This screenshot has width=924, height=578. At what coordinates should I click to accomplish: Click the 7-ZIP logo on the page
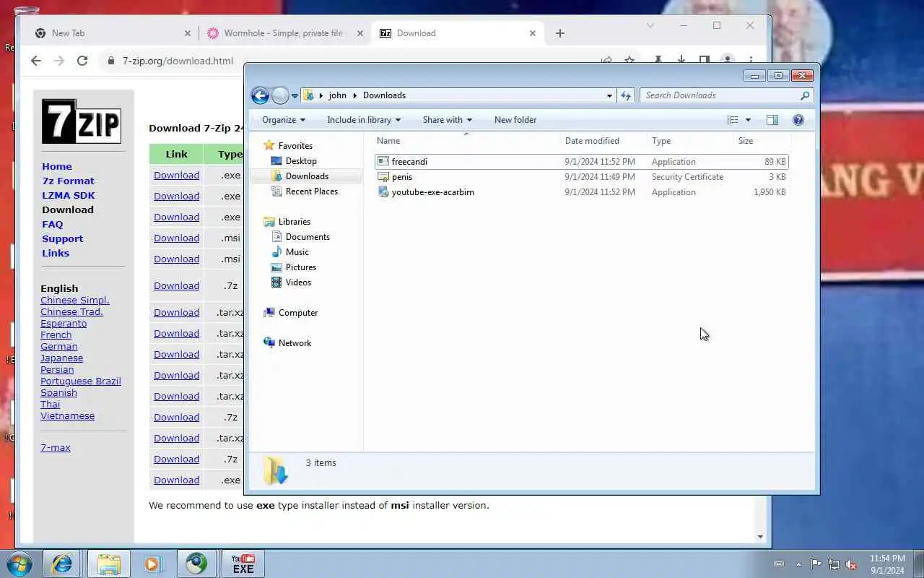(82, 121)
